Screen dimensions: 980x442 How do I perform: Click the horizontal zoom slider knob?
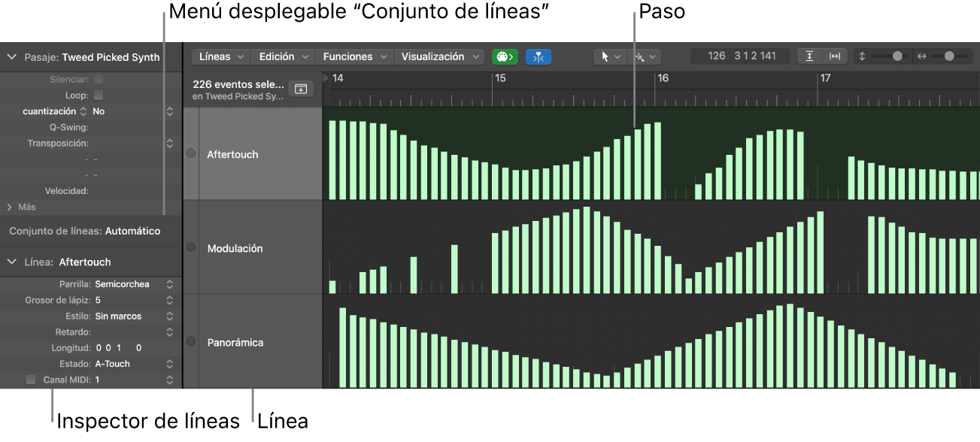[949, 56]
